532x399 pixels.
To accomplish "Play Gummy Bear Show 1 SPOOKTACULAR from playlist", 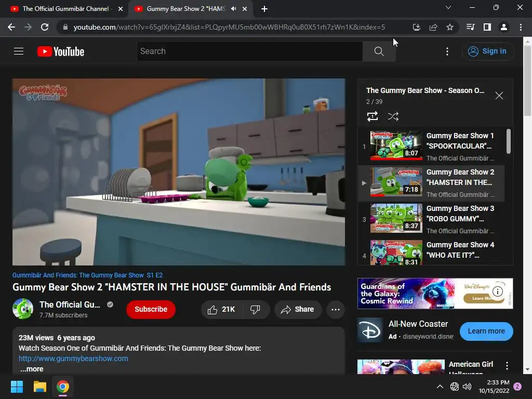I will coord(431,147).
